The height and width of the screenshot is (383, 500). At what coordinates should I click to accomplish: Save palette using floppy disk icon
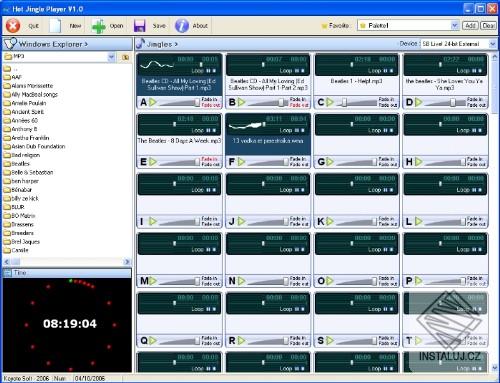[x=140, y=26]
